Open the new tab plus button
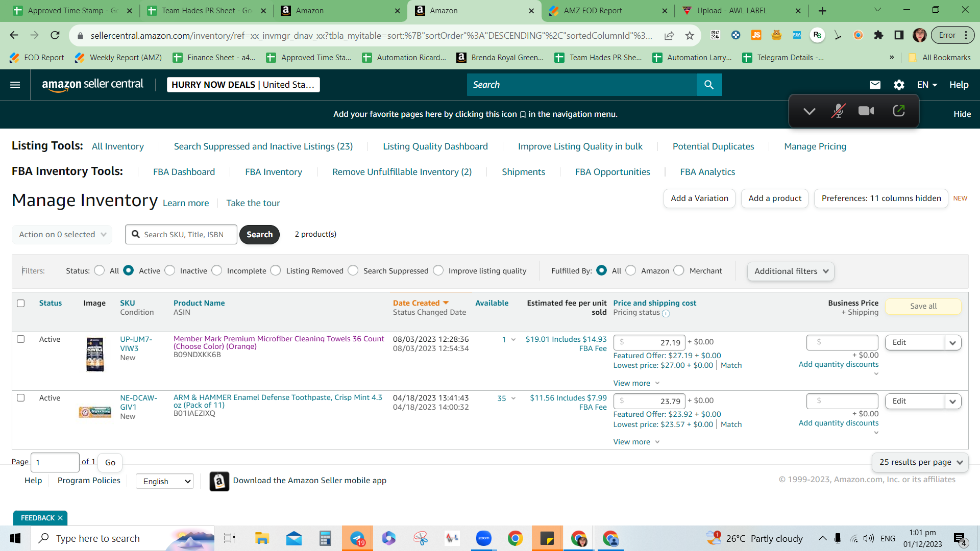 pyautogui.click(x=822, y=11)
